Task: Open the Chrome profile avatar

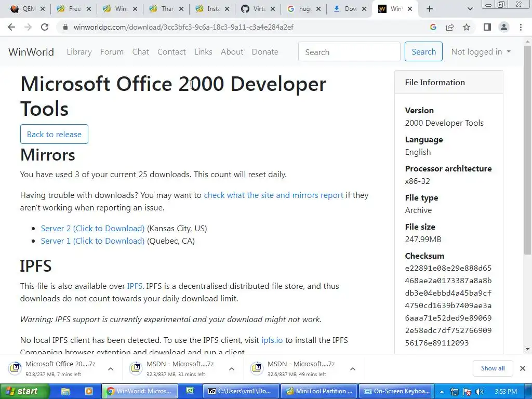Action: coord(504,27)
